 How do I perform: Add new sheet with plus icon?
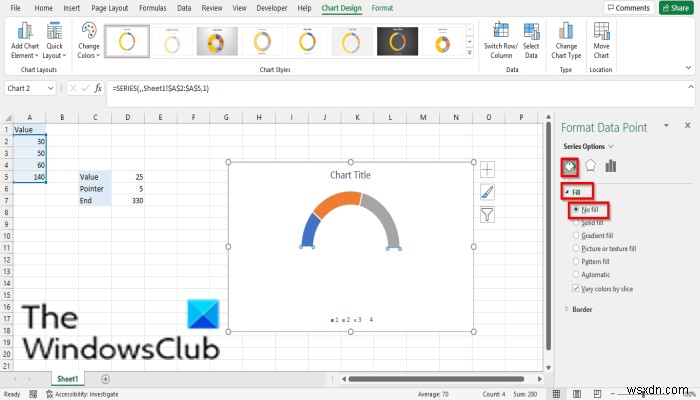coord(105,379)
